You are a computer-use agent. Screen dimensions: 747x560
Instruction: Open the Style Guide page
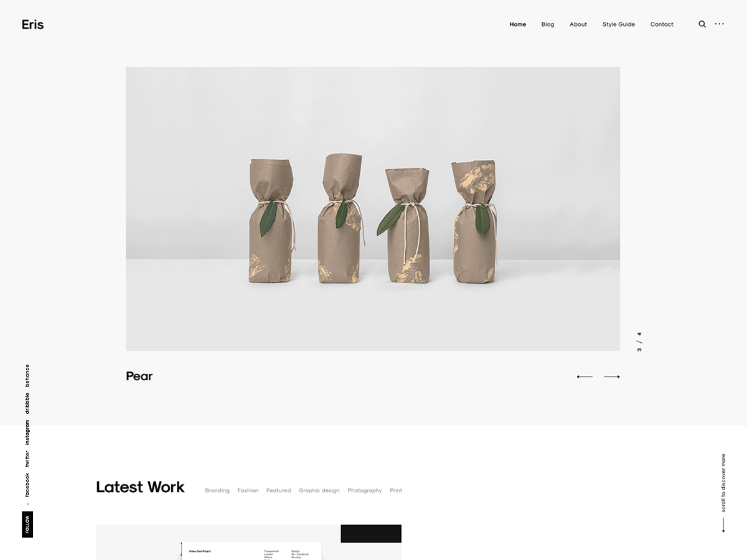619,24
